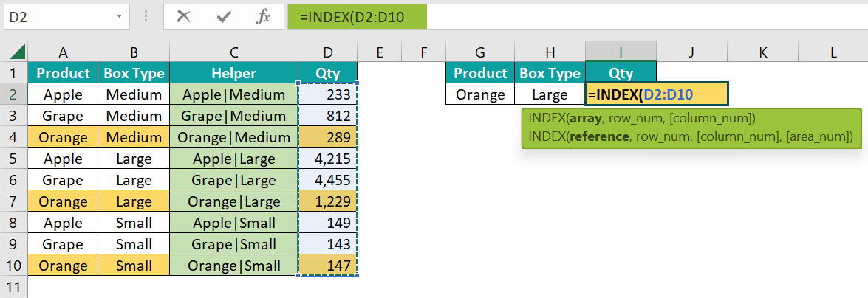Image resolution: width=868 pixels, height=298 pixels.
Task: Select cell A3 containing Grape
Action: point(63,115)
